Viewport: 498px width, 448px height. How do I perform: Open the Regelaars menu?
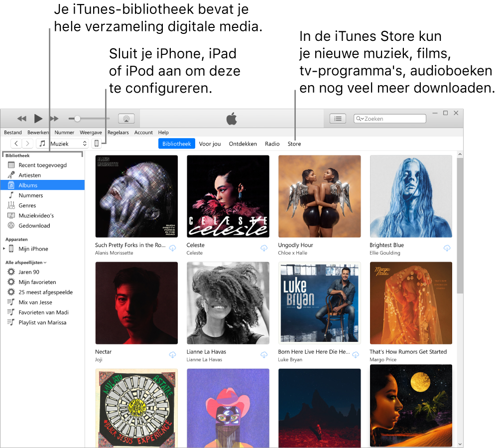(118, 133)
